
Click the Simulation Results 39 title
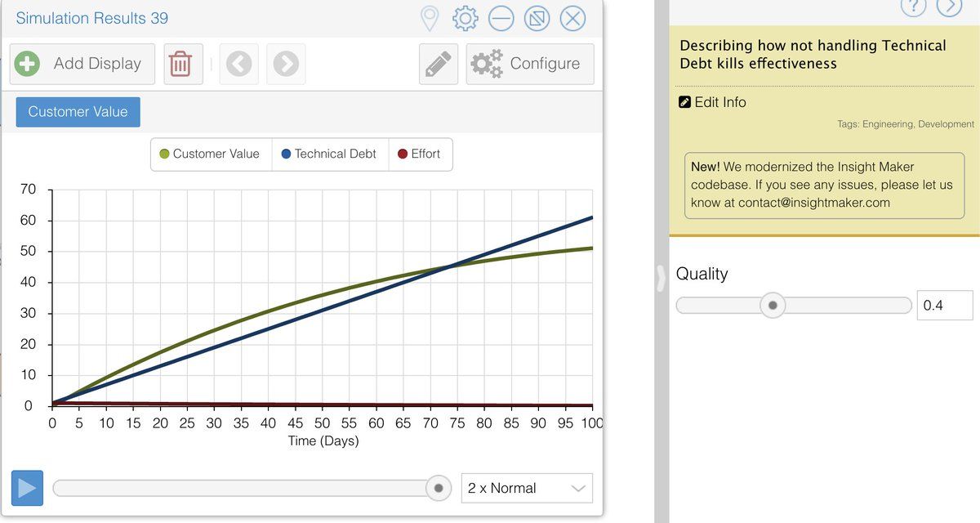coord(92,18)
